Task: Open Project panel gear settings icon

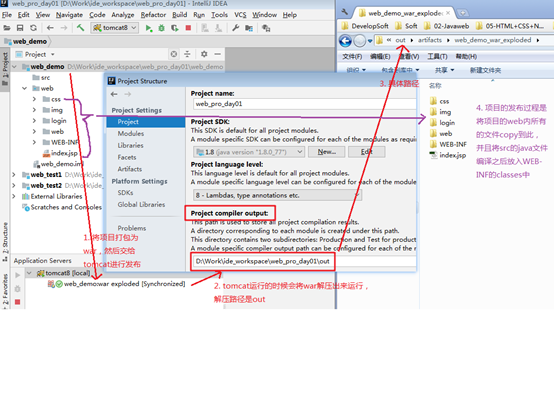Action: coord(204,54)
